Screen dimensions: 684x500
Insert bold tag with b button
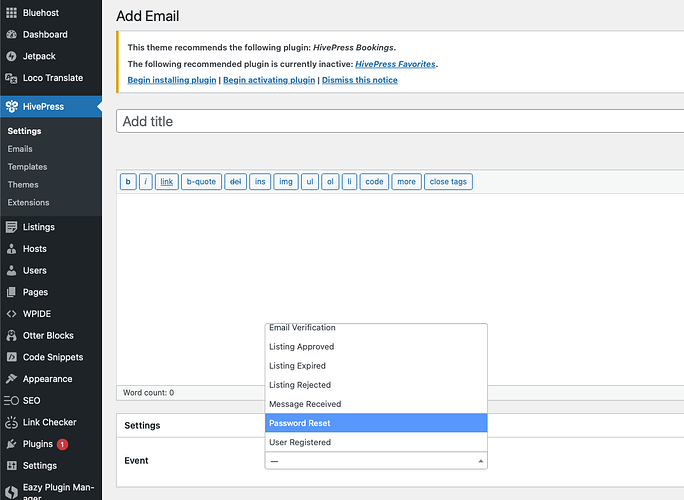128,182
